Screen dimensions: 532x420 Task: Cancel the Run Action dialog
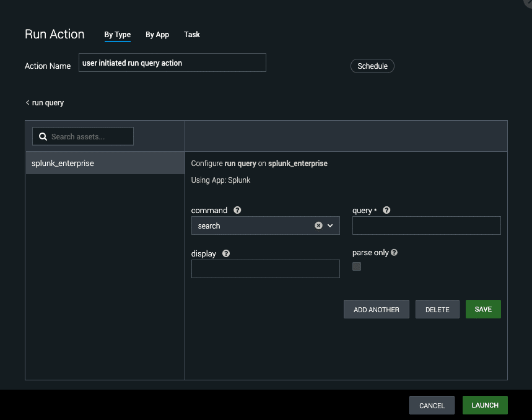(x=432, y=405)
